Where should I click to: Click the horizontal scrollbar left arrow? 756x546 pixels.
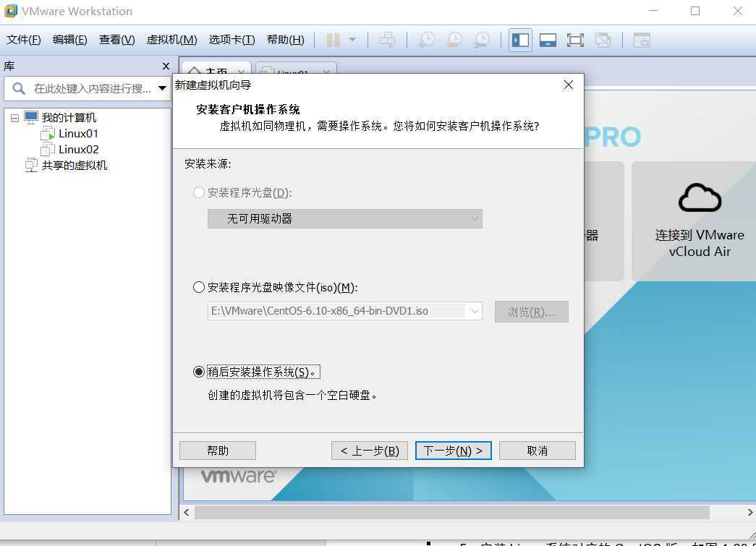click(x=187, y=512)
